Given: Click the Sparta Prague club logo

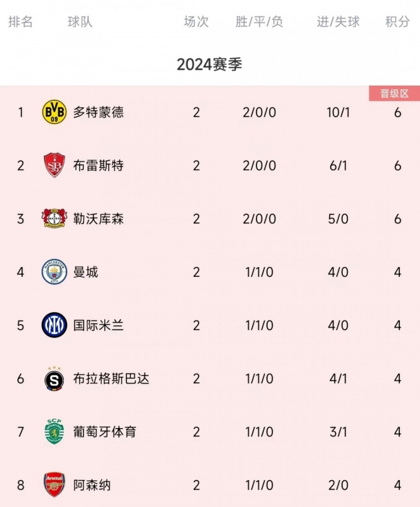Looking at the screenshot, I should [54, 379].
